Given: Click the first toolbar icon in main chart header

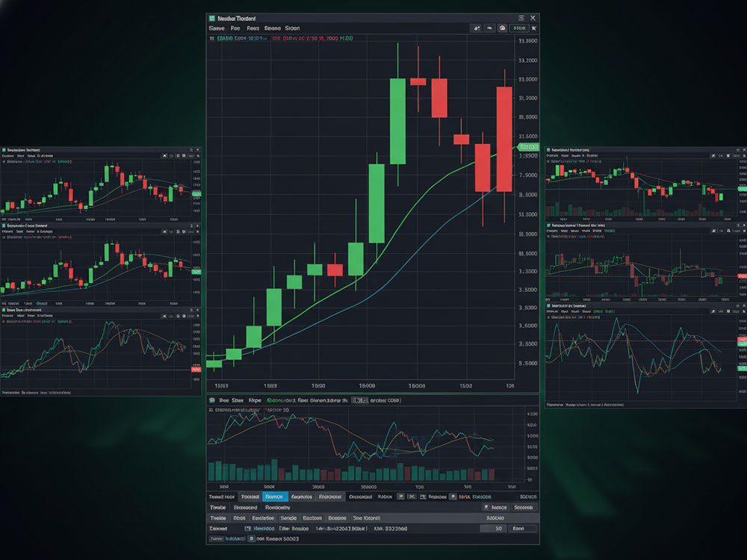Looking at the screenshot, I should click(477, 28).
